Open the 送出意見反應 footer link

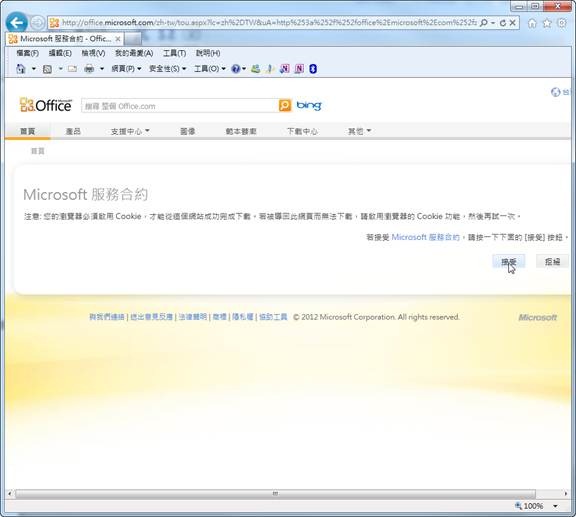pyautogui.click(x=151, y=317)
